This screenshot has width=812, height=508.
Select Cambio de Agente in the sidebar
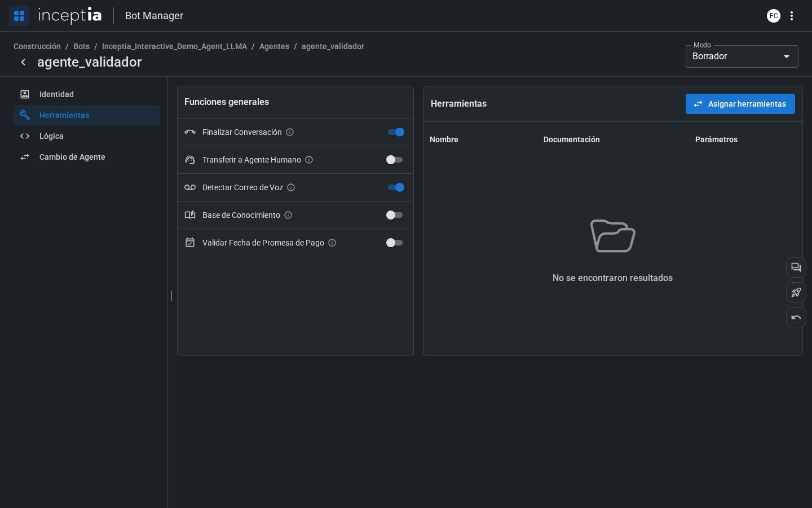click(87, 157)
